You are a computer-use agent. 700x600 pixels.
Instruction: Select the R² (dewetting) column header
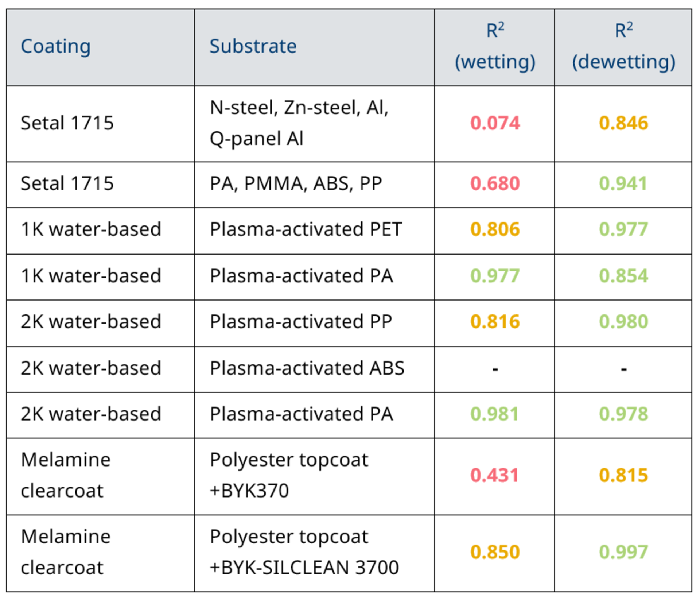(623, 46)
